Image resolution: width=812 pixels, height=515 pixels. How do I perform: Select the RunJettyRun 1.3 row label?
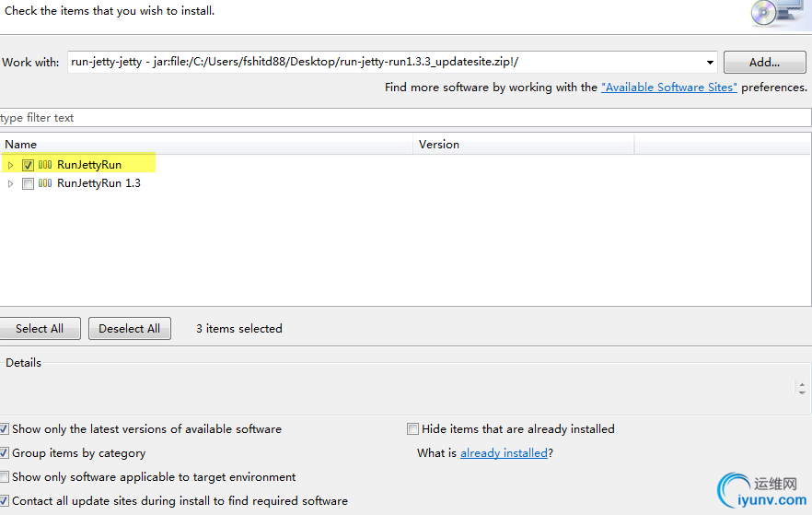(99, 183)
